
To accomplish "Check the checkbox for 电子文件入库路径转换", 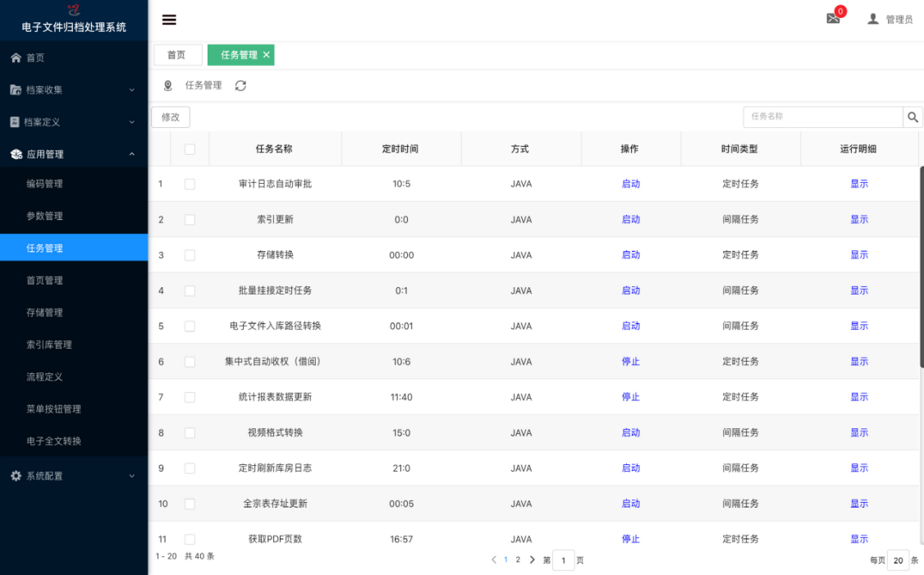I will tap(190, 326).
